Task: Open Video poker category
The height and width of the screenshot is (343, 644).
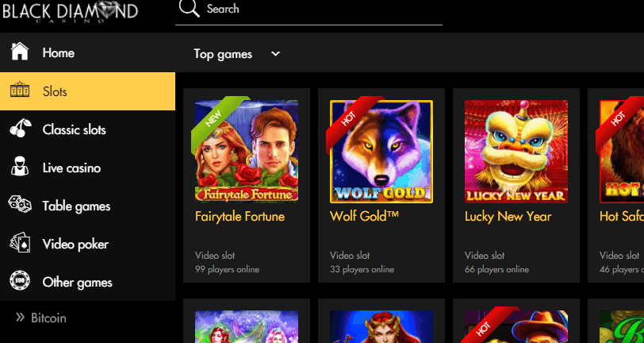Action: 75,245
